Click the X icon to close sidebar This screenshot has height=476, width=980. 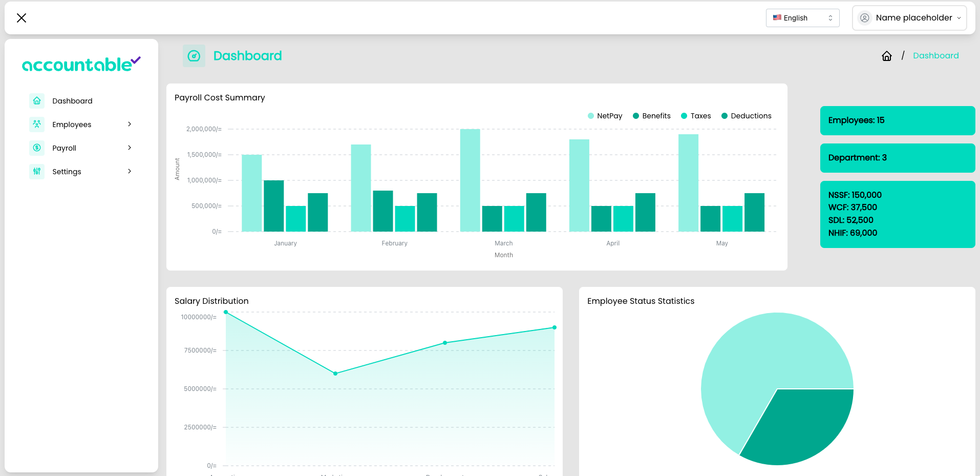pos(22,18)
